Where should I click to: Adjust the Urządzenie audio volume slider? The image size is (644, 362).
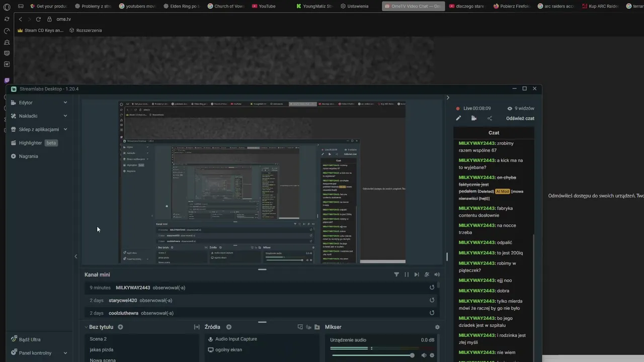pyautogui.click(x=372, y=355)
